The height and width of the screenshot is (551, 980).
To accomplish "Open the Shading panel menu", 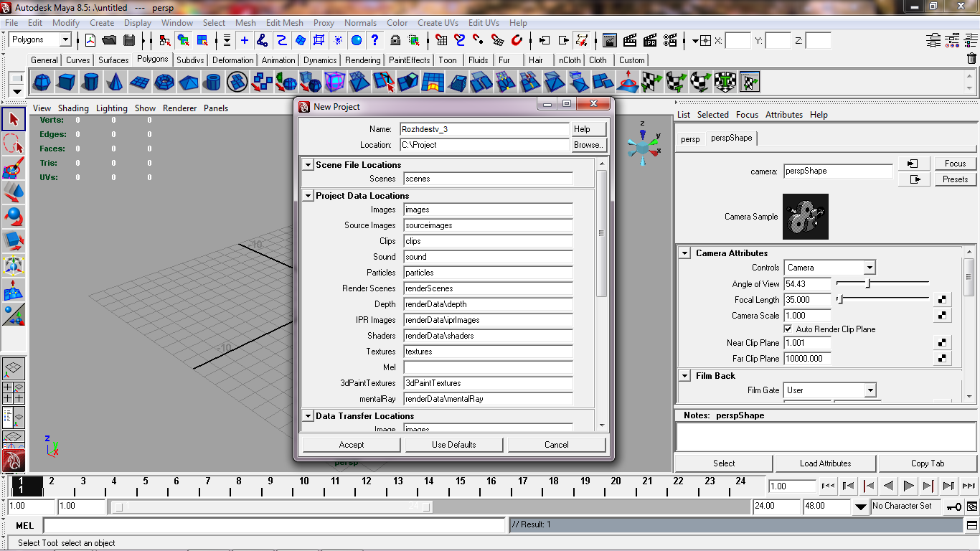I will tap(73, 108).
